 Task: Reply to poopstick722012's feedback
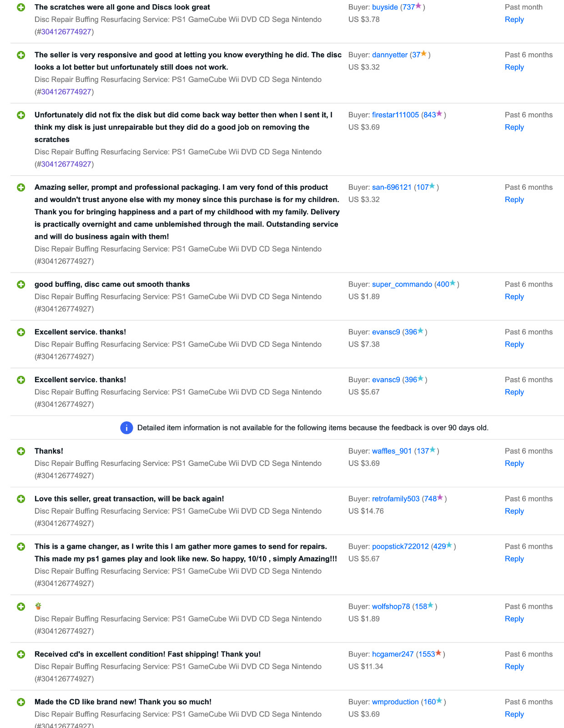(x=514, y=559)
